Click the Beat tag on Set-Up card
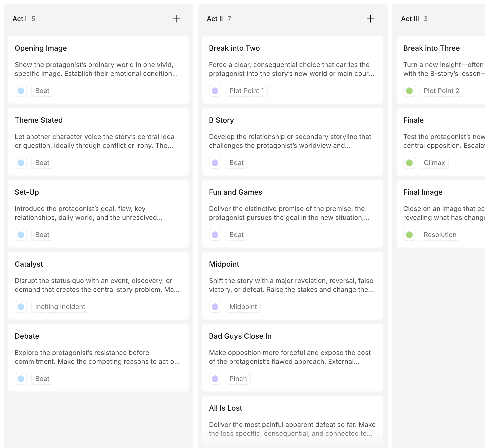This screenshot has width=485, height=448. click(42, 235)
